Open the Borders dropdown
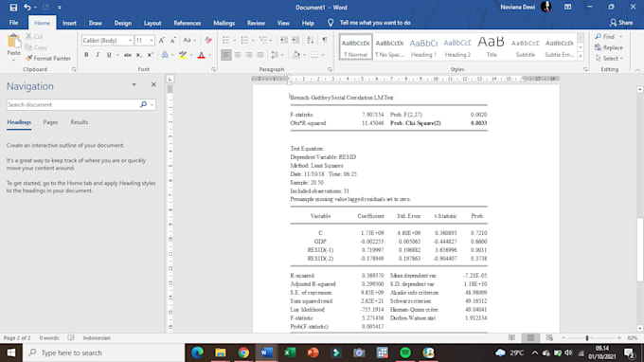This screenshot has width=644, height=362. pos(323,55)
